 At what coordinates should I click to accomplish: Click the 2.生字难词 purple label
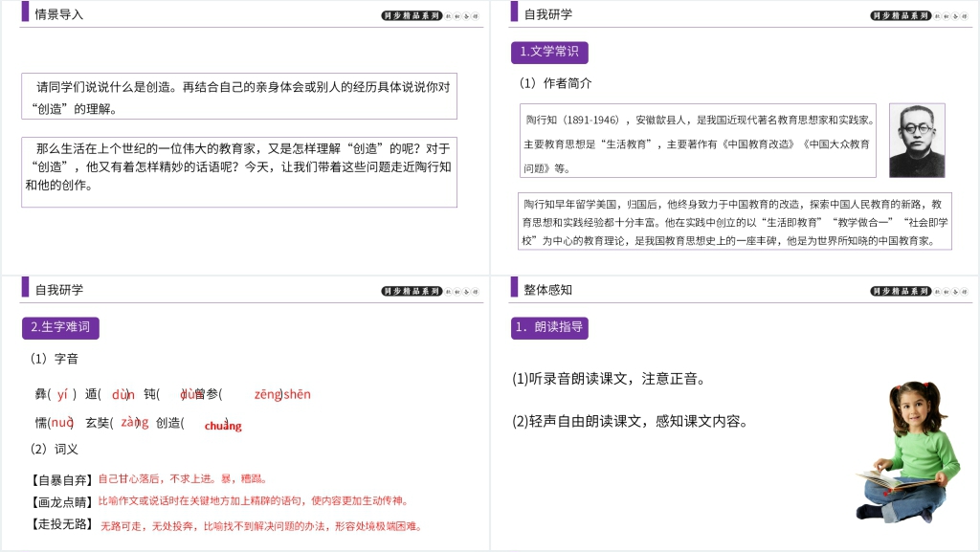[60, 327]
